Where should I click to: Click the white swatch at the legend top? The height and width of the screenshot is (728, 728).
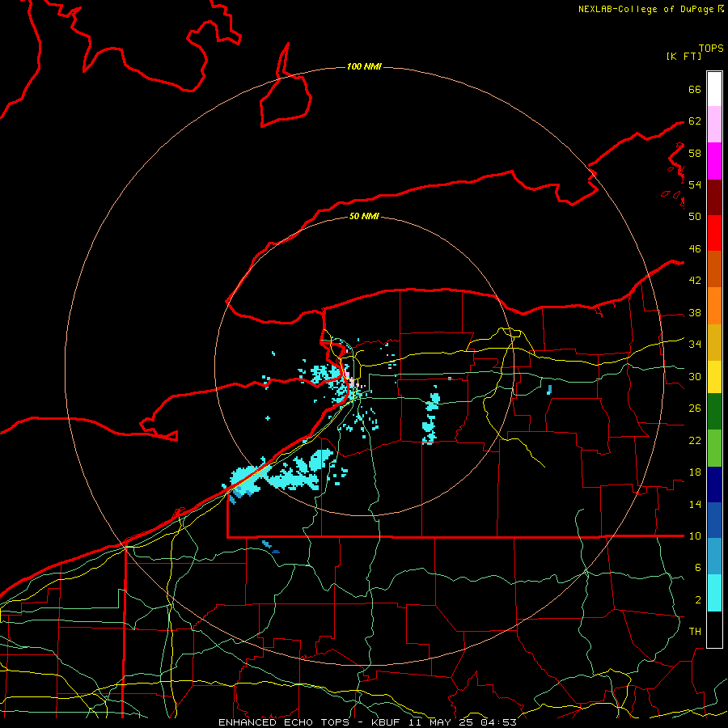[714, 89]
